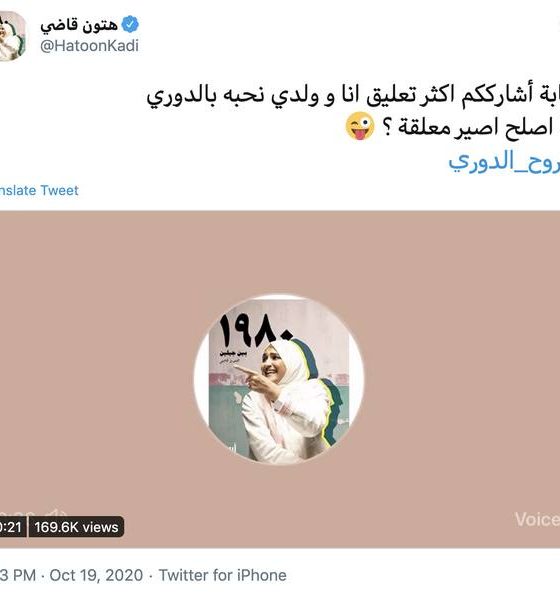Click the 0:21 duration badge
Screen dimensions: 560x600
(x=11, y=527)
